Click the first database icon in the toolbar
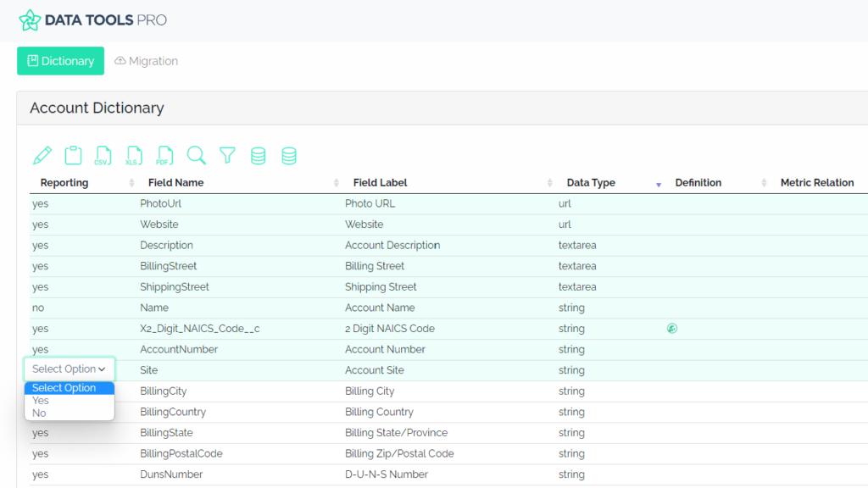Image resolution: width=868 pixels, height=488 pixels. tap(258, 155)
